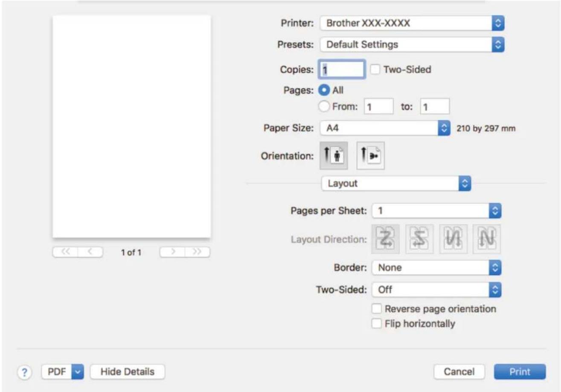Click the 1 of 1 page indicator
561x392 pixels.
[131, 253]
